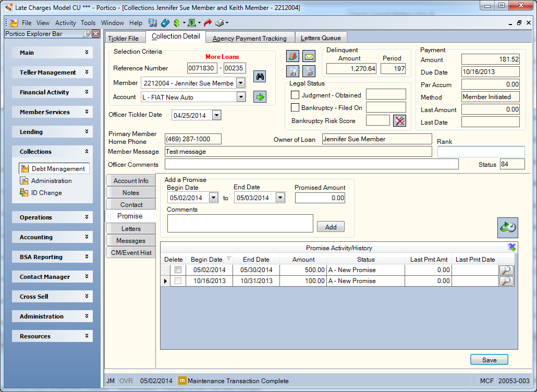
Task: Click the green refresh clock icon
Action: click(x=508, y=228)
